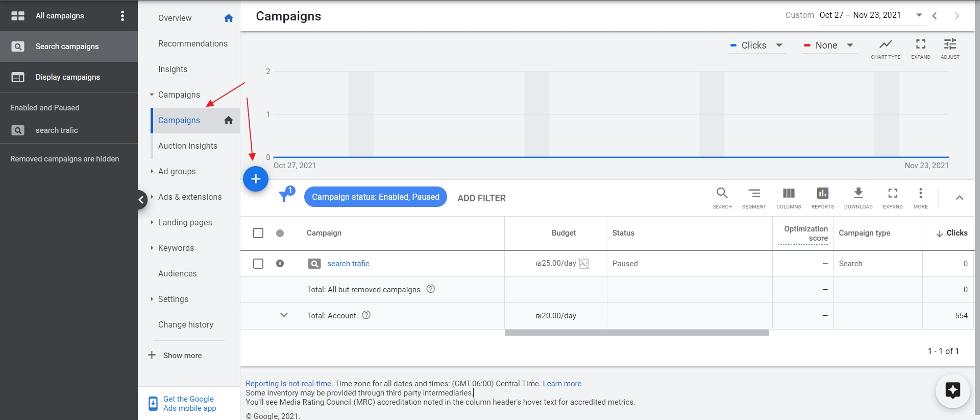
Task: Click the Adjust chart settings icon
Action: [949, 49]
